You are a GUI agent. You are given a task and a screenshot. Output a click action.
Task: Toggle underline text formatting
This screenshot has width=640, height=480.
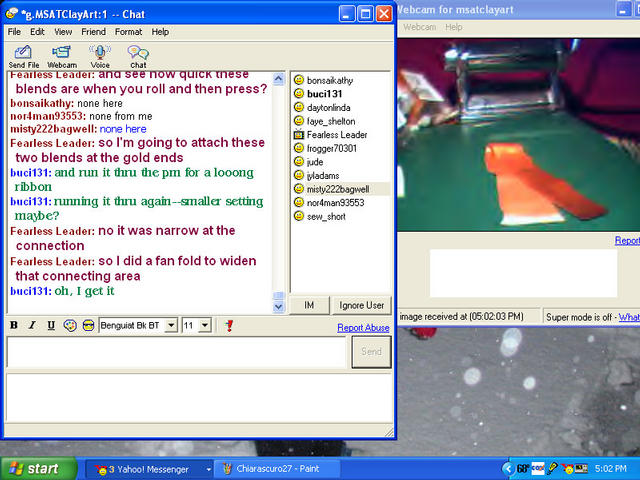pyautogui.click(x=51, y=325)
